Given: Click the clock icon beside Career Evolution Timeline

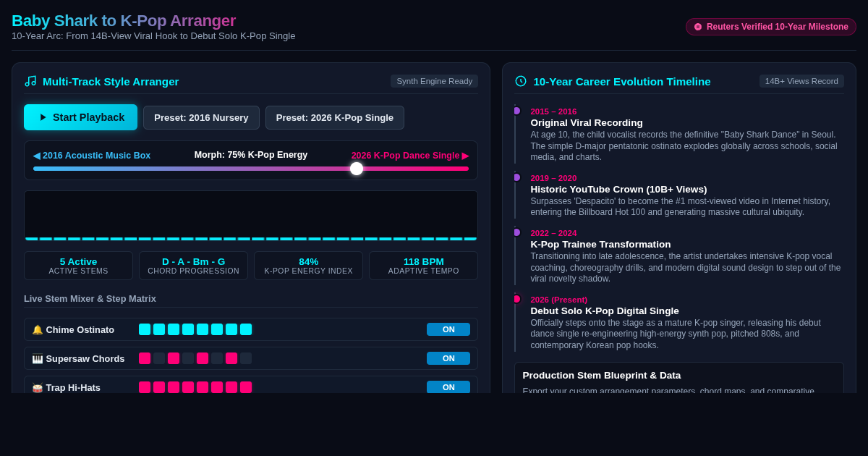Looking at the screenshot, I should (x=521, y=81).
